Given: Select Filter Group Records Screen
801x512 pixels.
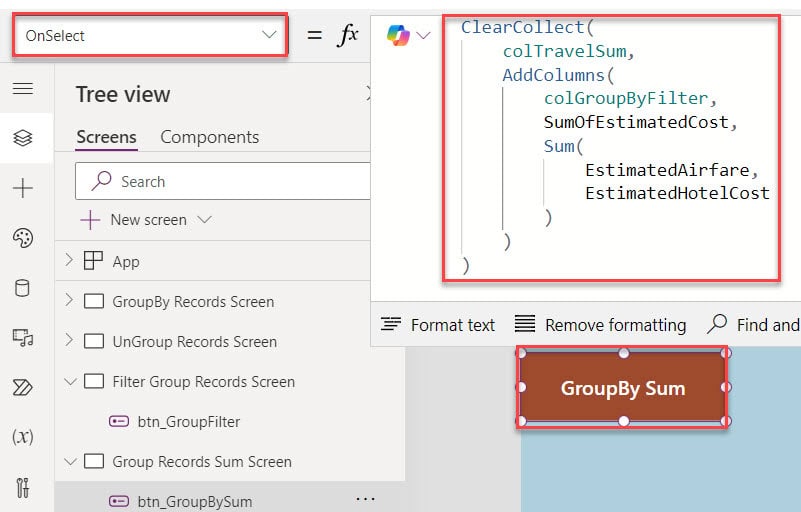Looking at the screenshot, I should click(x=204, y=382).
